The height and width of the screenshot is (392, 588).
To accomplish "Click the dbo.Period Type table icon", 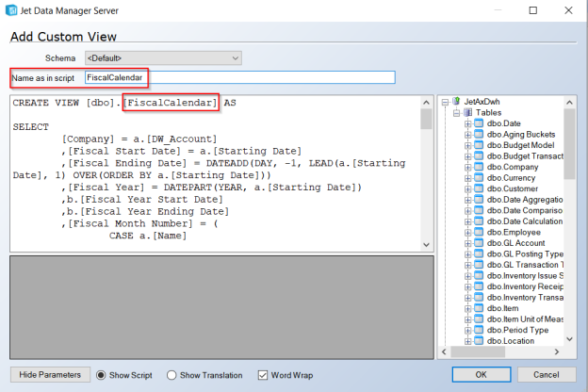I will [x=479, y=330].
